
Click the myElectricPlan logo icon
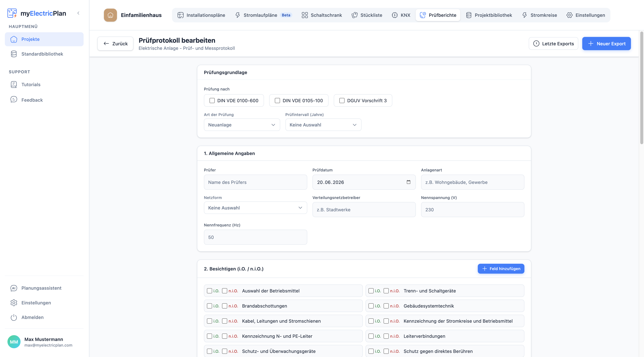pyautogui.click(x=12, y=13)
